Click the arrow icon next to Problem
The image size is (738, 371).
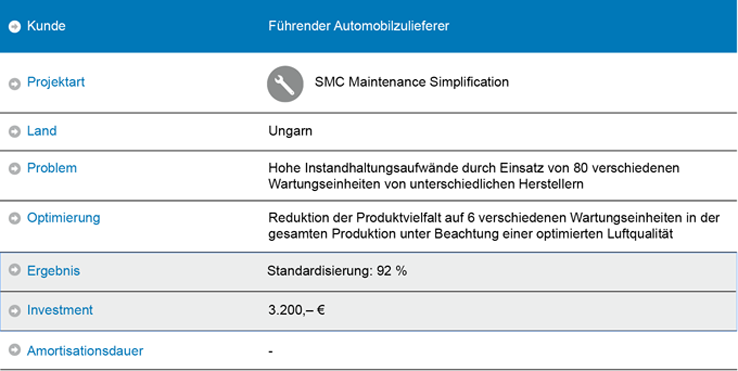click(15, 169)
